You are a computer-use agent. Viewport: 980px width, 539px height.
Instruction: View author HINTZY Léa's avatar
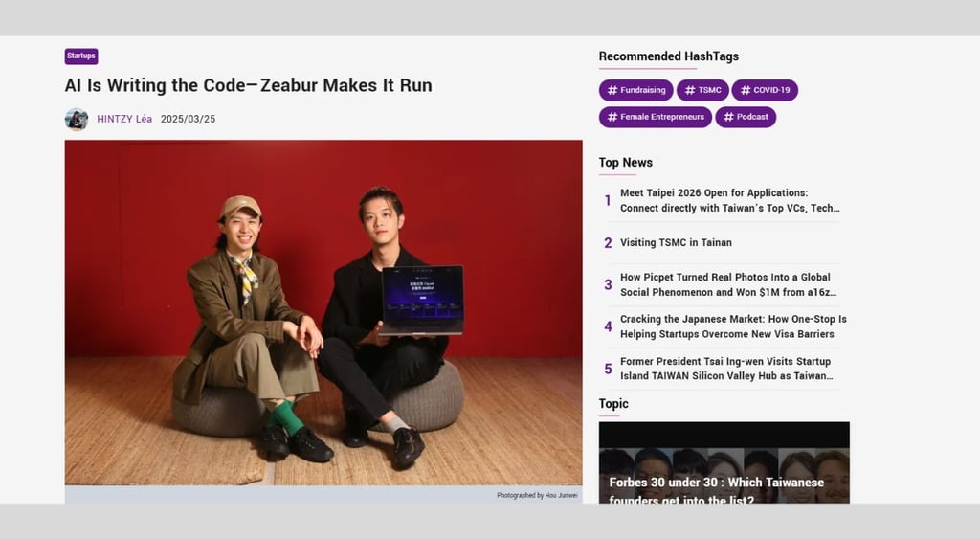coord(77,119)
